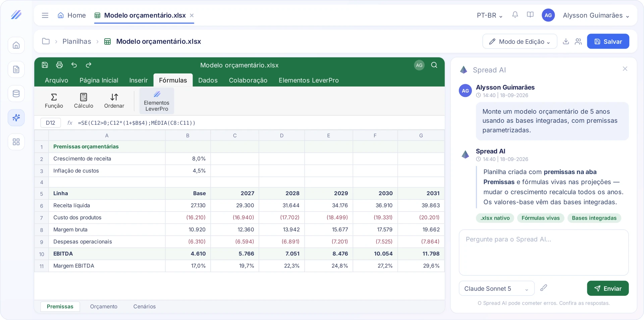
Task: Open the Arquivo ribbon tab
Action: click(x=56, y=80)
